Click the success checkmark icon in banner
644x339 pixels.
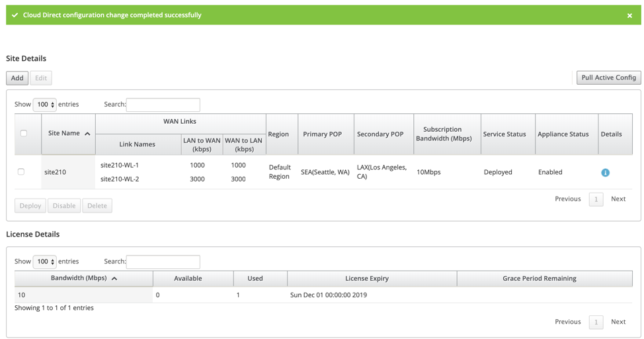pyautogui.click(x=15, y=15)
